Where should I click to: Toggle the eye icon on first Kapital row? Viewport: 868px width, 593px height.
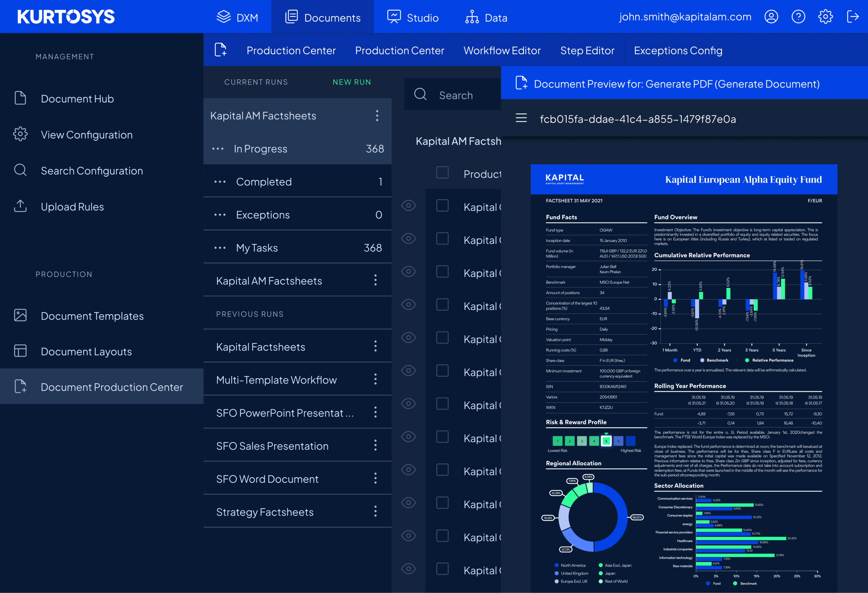tap(409, 206)
